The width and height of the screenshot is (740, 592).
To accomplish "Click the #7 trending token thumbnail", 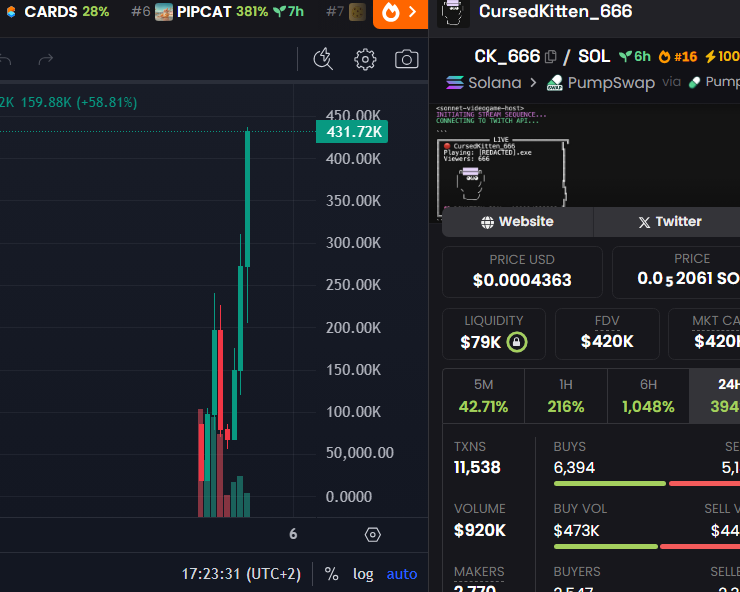I will (x=357, y=12).
